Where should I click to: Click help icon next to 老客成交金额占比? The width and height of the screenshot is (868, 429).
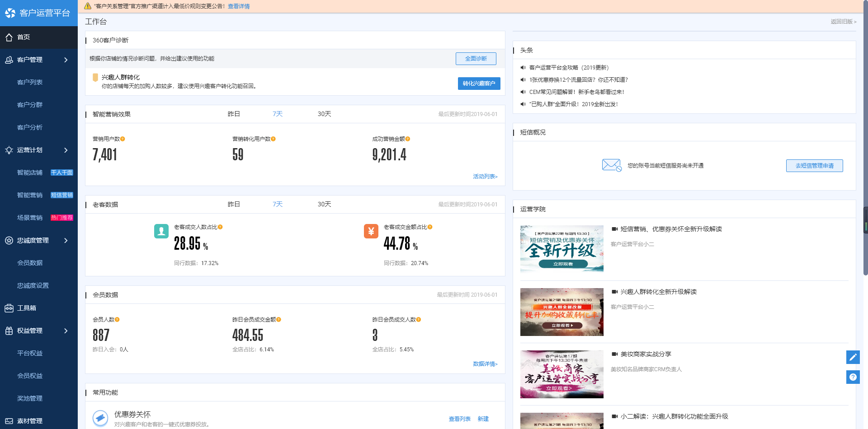click(430, 227)
